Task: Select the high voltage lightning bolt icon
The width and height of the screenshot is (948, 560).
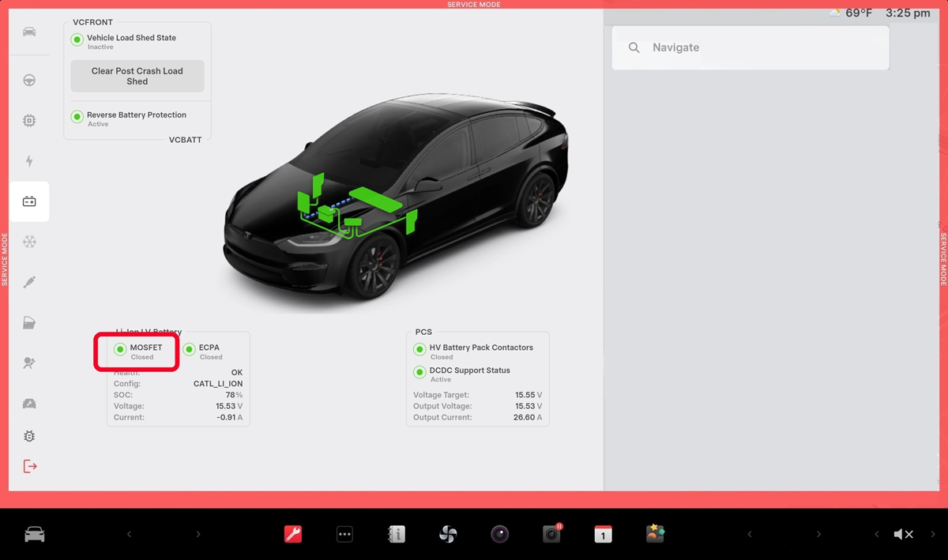Action: coord(29,161)
